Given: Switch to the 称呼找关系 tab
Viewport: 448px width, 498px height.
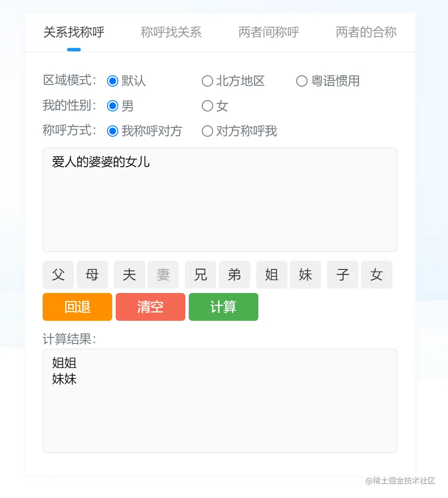Looking at the screenshot, I should (171, 32).
